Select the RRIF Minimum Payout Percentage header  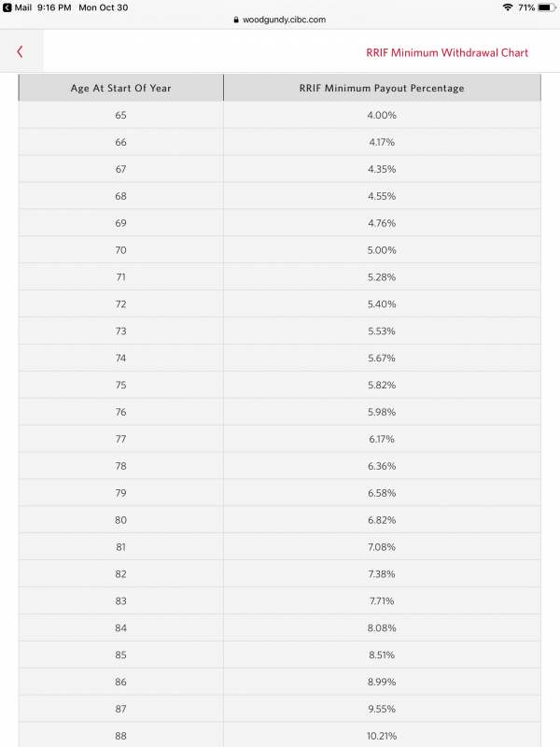tap(382, 89)
